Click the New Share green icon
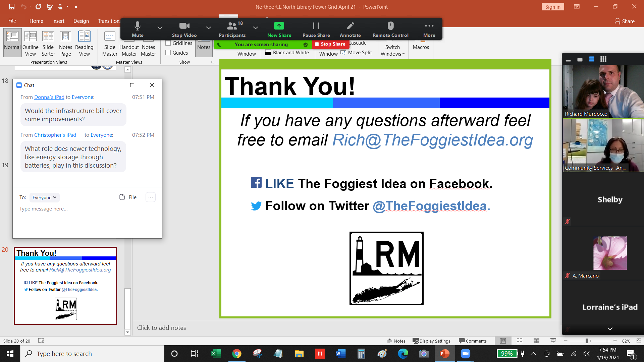The height and width of the screenshot is (362, 644). pos(279,26)
